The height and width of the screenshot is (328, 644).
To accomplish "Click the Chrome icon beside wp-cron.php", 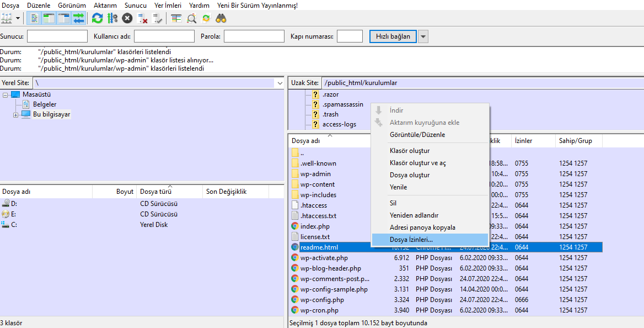I will [x=295, y=310].
